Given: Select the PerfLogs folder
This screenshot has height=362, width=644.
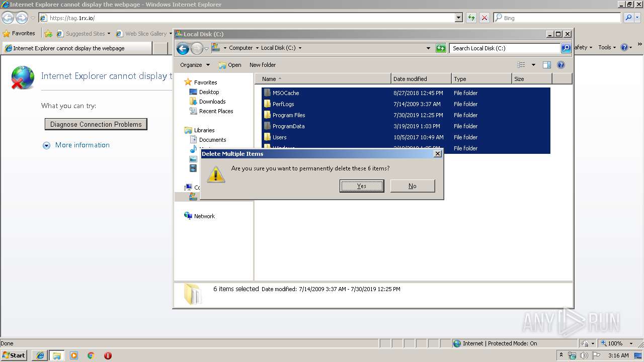Looking at the screenshot, I should pyautogui.click(x=406, y=104).
